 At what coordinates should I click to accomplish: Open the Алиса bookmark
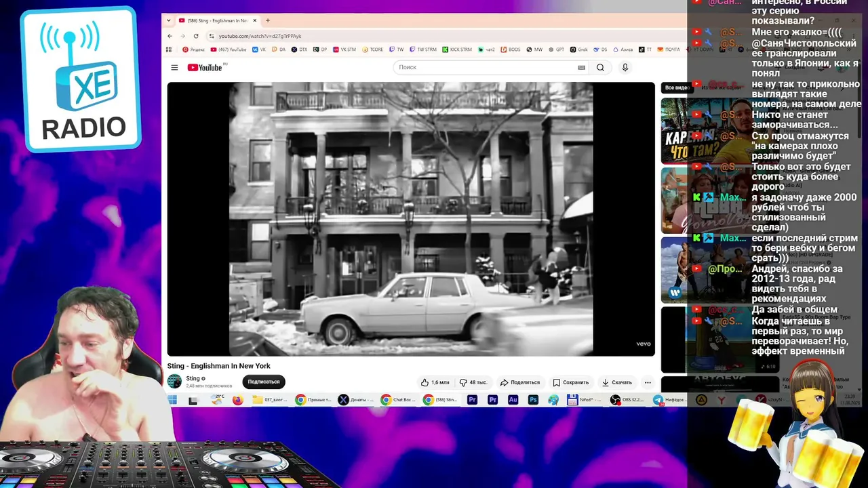(623, 49)
